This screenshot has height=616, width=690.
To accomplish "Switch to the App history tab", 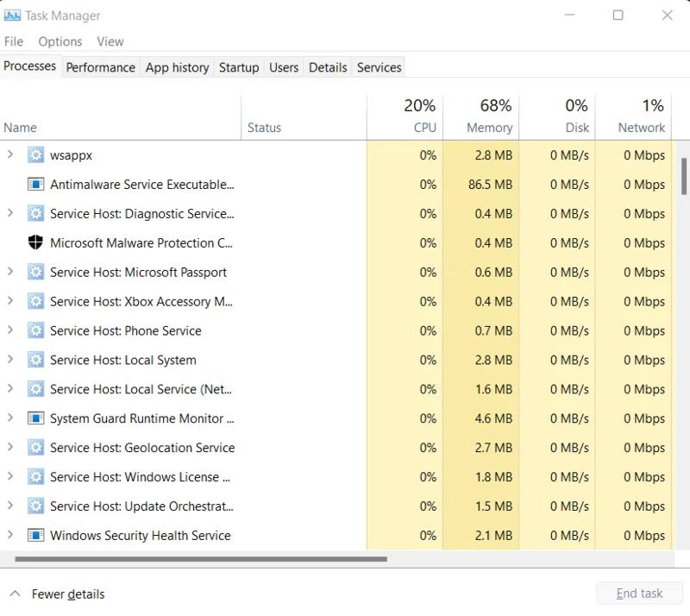I will click(x=177, y=67).
